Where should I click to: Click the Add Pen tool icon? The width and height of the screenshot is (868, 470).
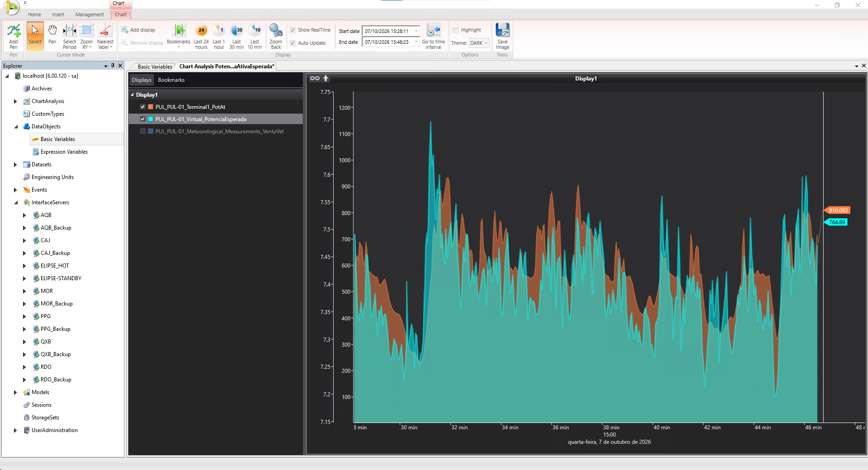pos(14,36)
